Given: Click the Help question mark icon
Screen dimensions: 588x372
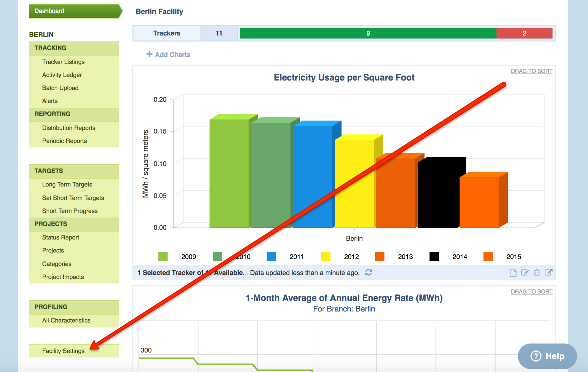Looking at the screenshot, I should (x=536, y=356).
